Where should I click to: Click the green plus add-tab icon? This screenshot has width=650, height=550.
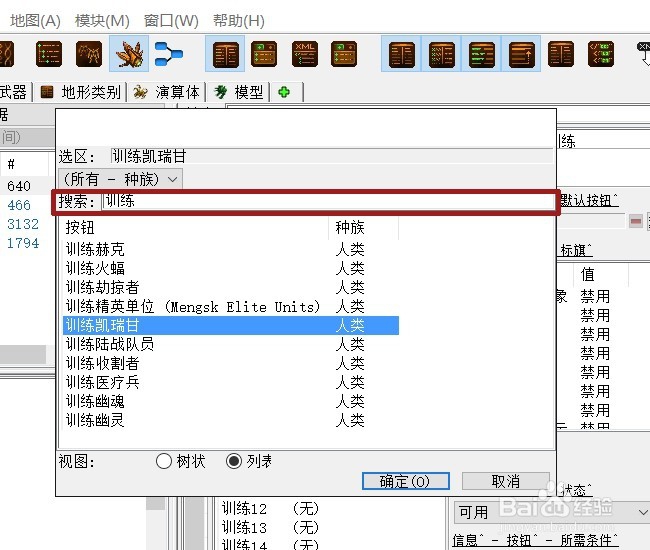284,92
